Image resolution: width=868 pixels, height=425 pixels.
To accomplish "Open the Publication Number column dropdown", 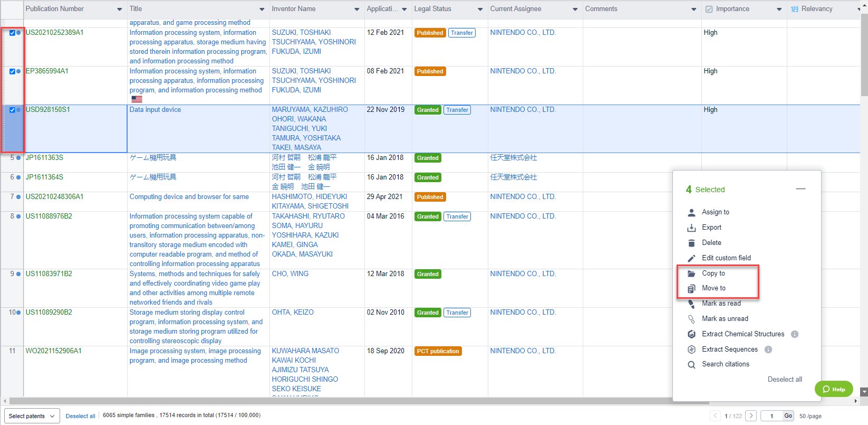I will [119, 10].
